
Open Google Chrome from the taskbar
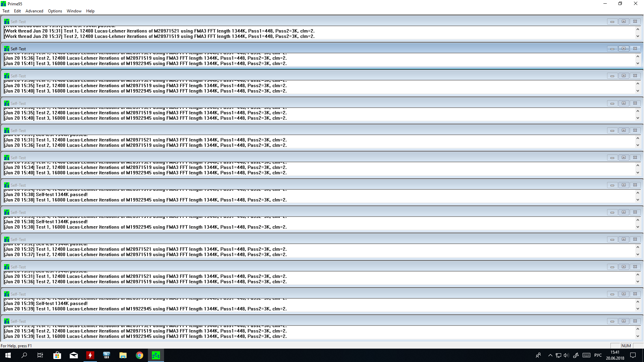point(140,355)
